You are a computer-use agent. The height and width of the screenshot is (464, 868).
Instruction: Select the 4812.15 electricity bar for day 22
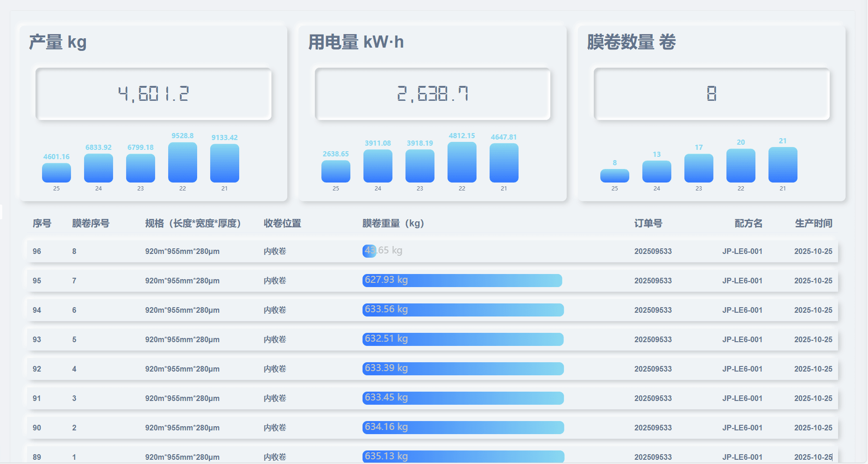462,161
